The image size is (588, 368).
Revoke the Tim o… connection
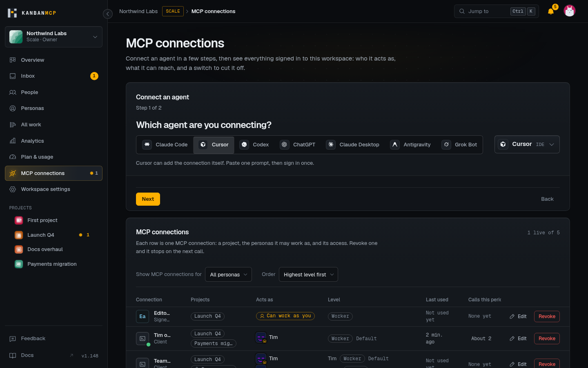(547, 339)
